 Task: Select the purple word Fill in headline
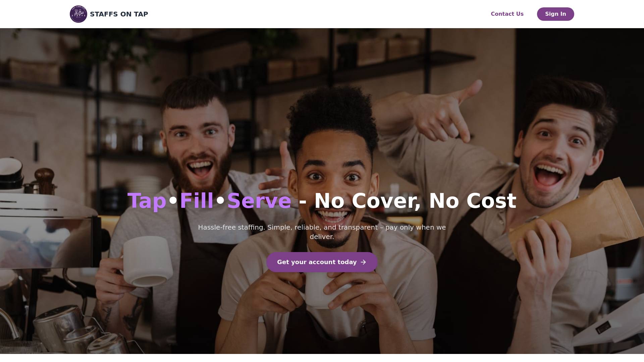197,200
